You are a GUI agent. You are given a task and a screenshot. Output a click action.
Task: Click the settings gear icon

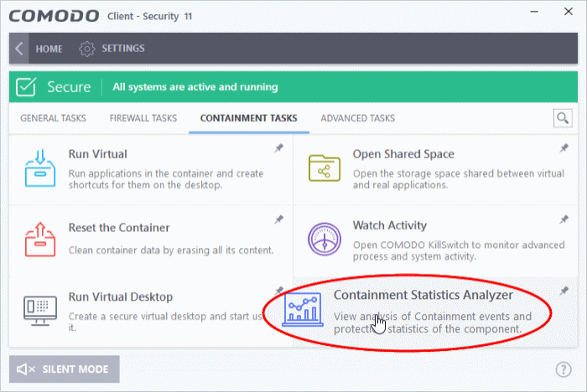coord(87,49)
